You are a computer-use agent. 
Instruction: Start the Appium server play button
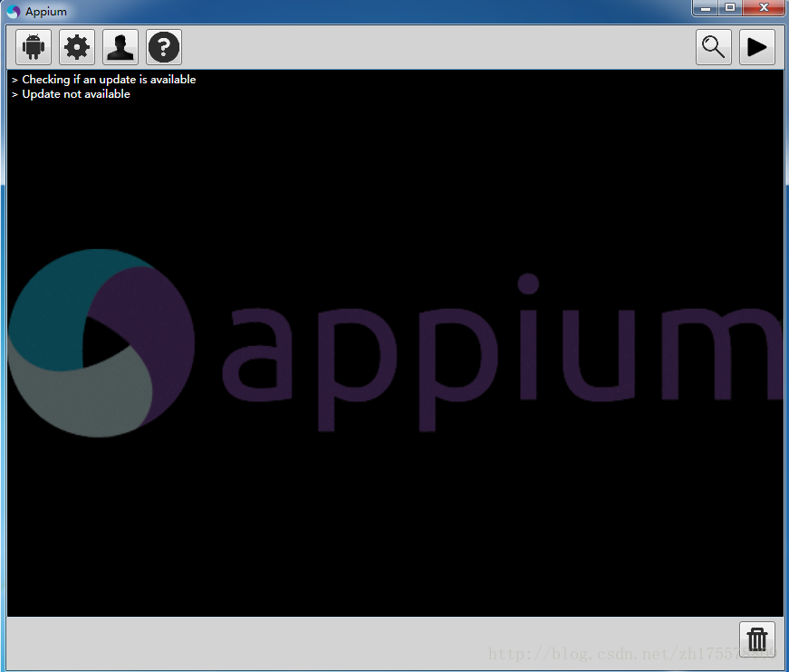[x=757, y=47]
